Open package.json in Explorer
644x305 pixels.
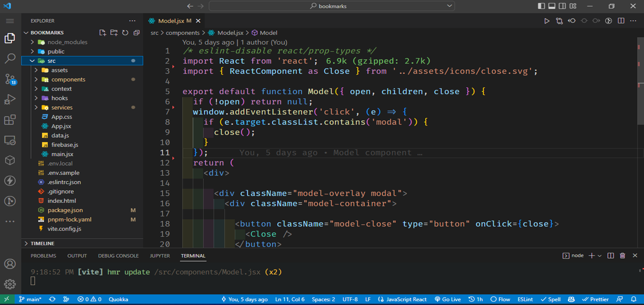[x=82, y=210]
